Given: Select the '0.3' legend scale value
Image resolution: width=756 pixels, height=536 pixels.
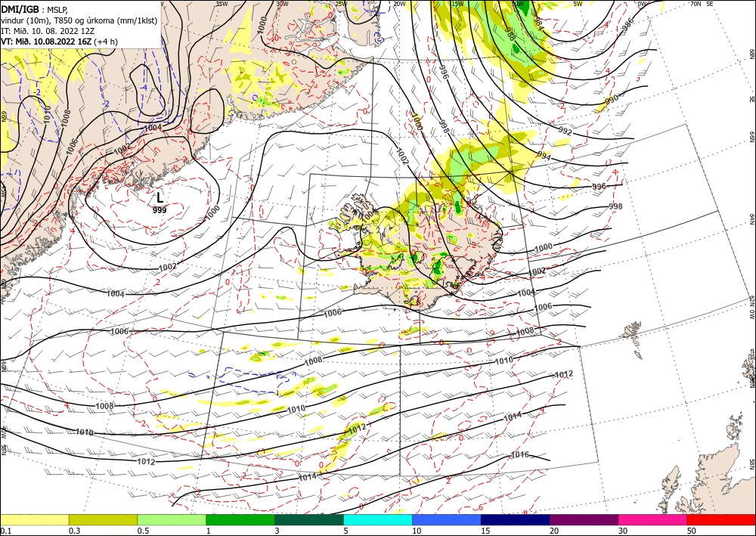Looking at the screenshot, I should click(x=75, y=531).
